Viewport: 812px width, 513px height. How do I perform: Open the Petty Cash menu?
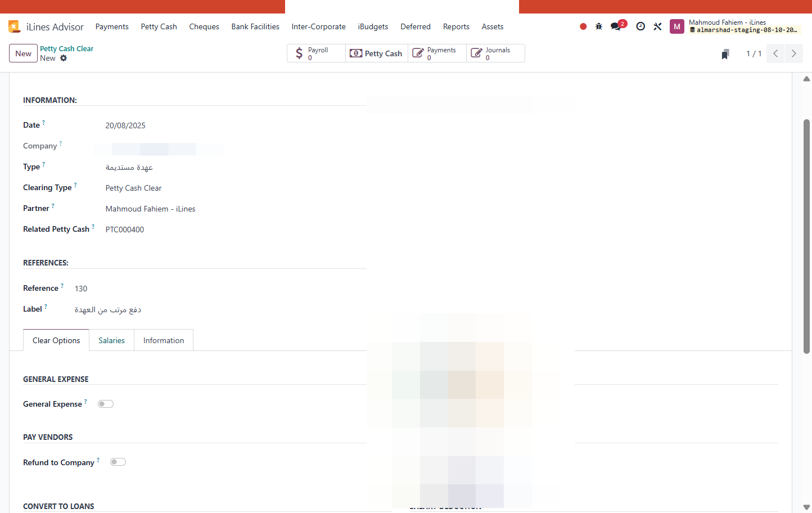159,26
